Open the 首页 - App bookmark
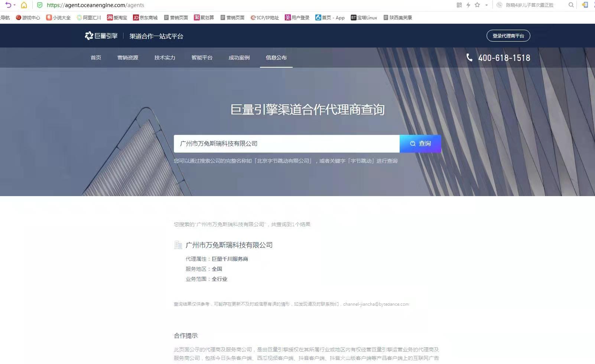 click(x=330, y=17)
